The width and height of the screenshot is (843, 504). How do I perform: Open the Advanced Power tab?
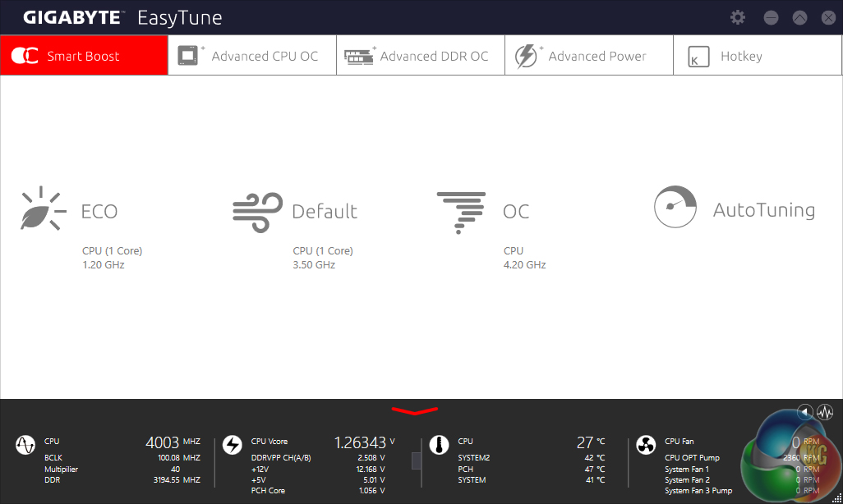pos(588,55)
